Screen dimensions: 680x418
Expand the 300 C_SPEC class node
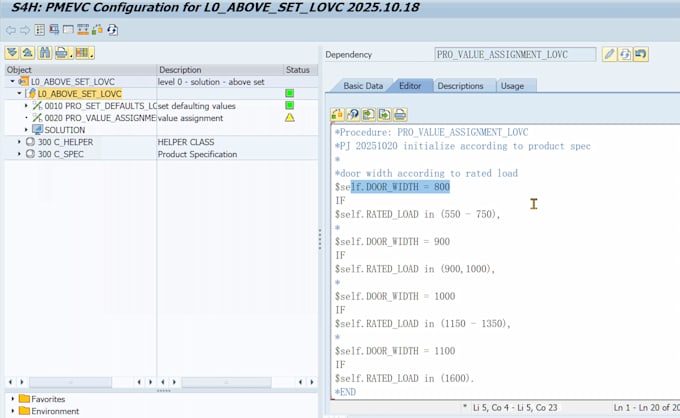click(19, 154)
